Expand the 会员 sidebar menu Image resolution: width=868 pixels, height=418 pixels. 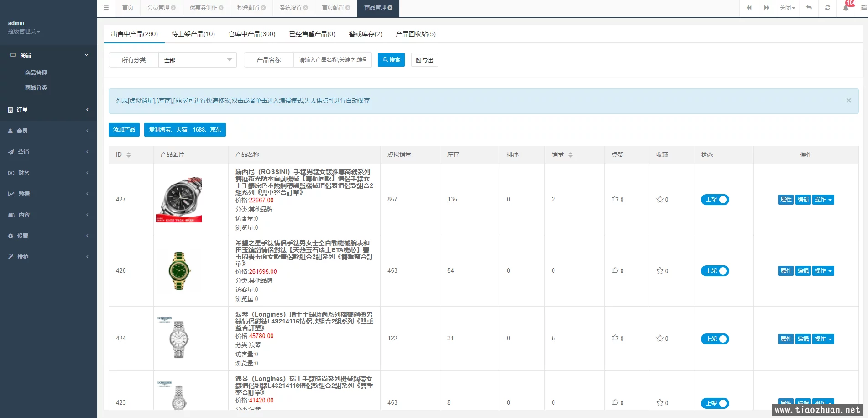48,131
